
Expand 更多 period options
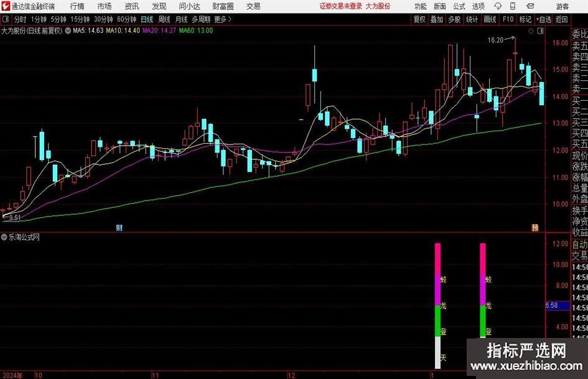[x=223, y=19]
